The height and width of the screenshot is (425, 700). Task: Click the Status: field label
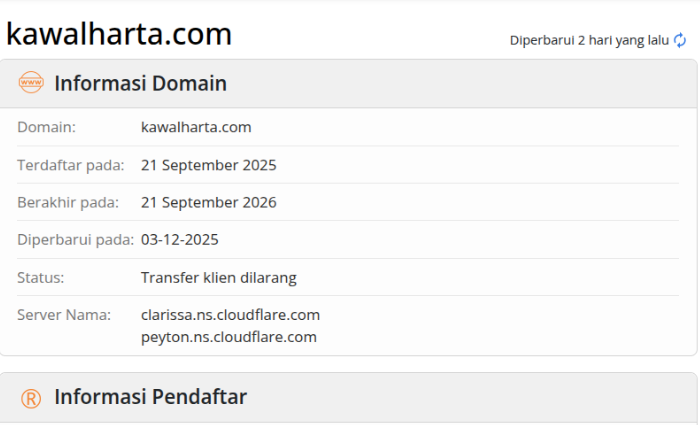pyautogui.click(x=41, y=278)
